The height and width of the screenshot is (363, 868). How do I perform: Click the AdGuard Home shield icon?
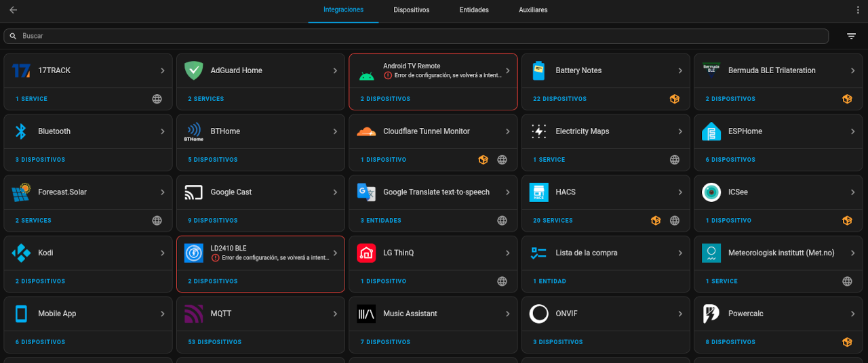tap(194, 70)
